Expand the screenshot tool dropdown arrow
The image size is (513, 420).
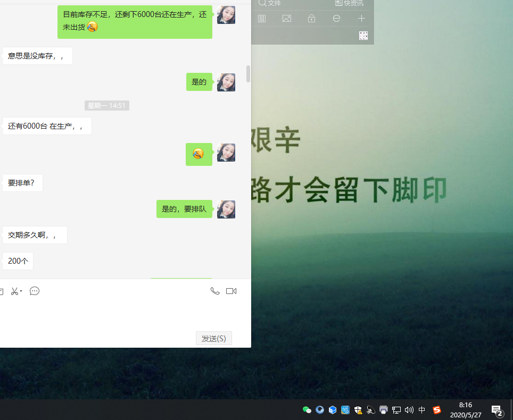point(21,291)
